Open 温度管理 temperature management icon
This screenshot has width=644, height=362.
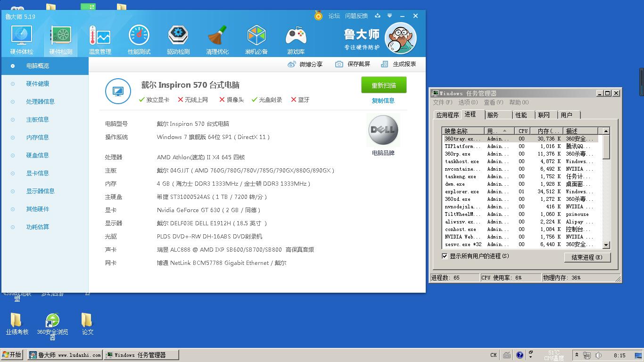[100, 40]
